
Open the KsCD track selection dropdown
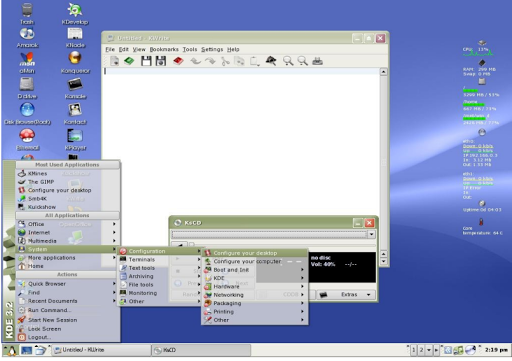click(371, 234)
